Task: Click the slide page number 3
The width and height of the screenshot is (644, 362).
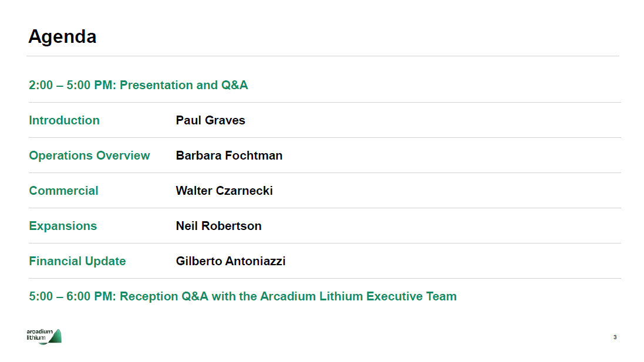Action: (615, 337)
